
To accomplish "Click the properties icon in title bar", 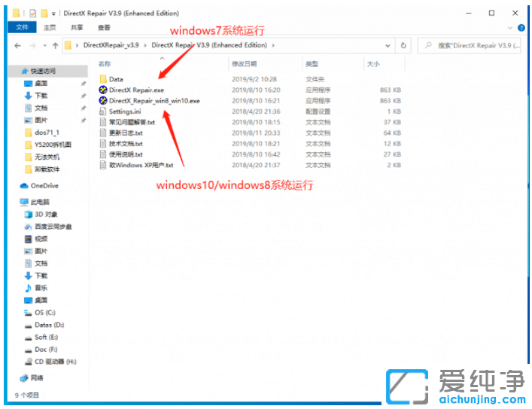I will point(33,14).
